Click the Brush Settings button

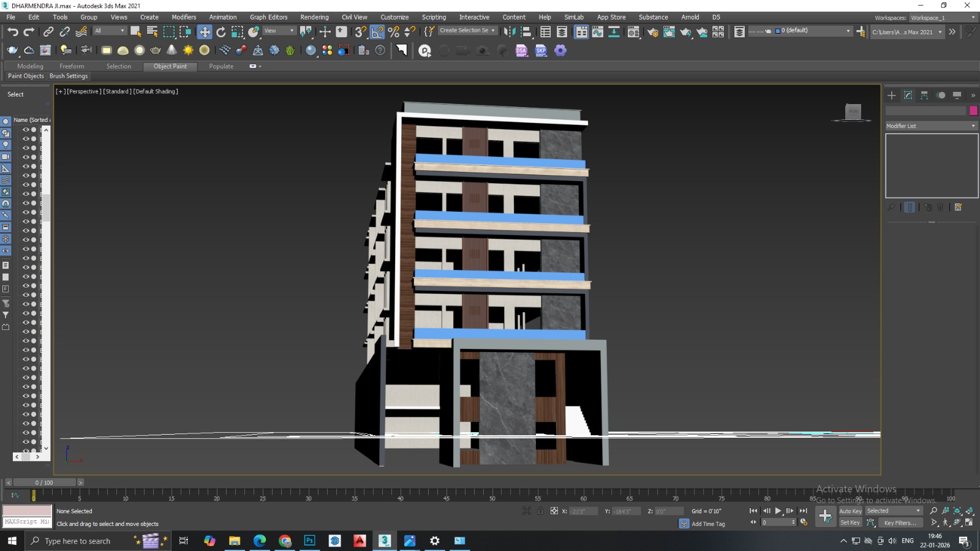(69, 77)
